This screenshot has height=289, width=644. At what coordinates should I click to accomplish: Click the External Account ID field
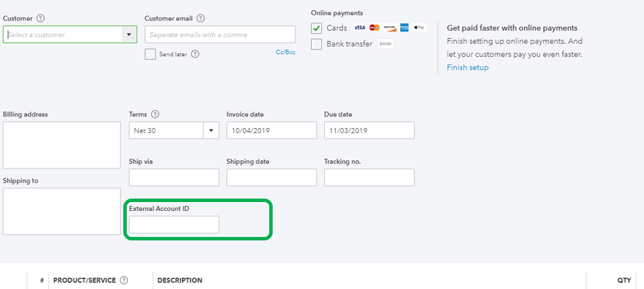[174, 225]
